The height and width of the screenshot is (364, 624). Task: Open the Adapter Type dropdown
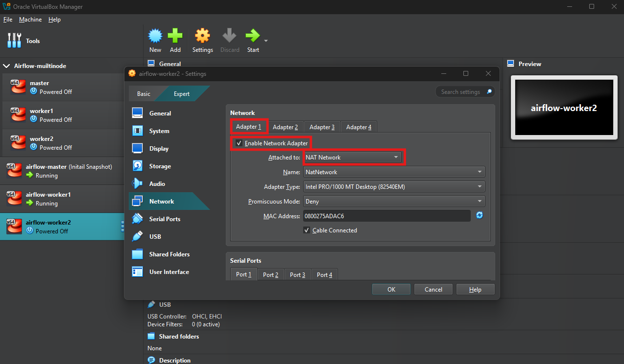394,186
